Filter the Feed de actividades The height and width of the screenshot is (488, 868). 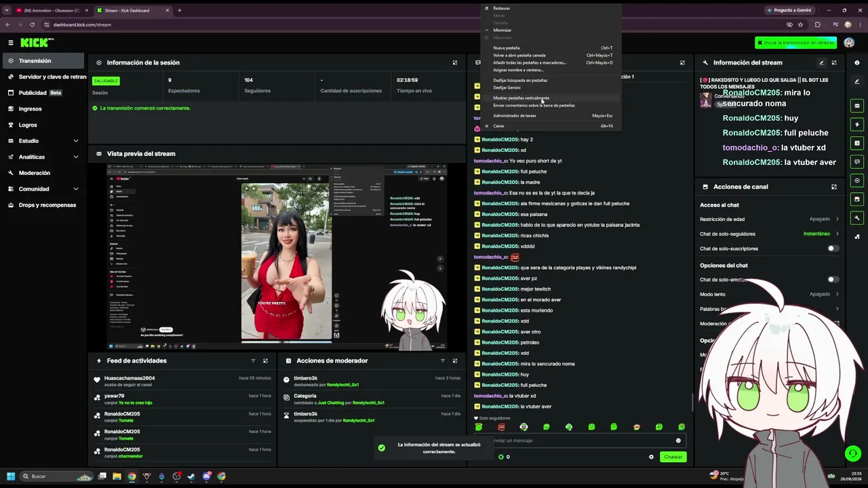253,361
